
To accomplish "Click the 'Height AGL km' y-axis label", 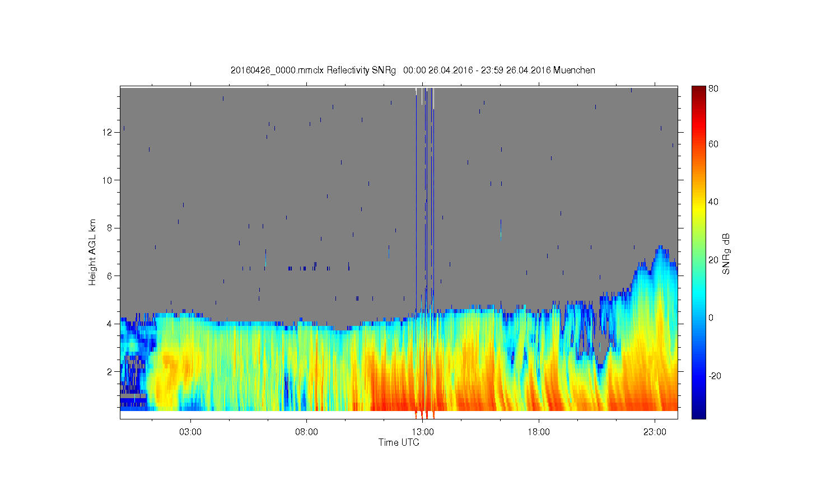I will 92,252.
